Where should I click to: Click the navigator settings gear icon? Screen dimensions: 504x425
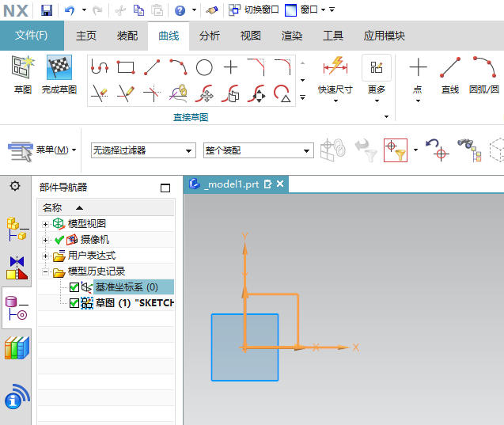[x=15, y=186]
